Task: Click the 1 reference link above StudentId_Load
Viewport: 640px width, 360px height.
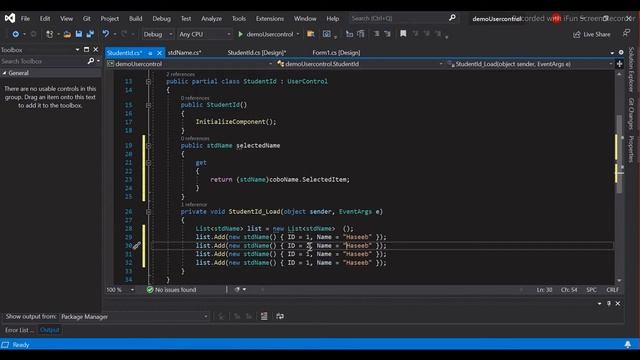Action: pos(194,204)
